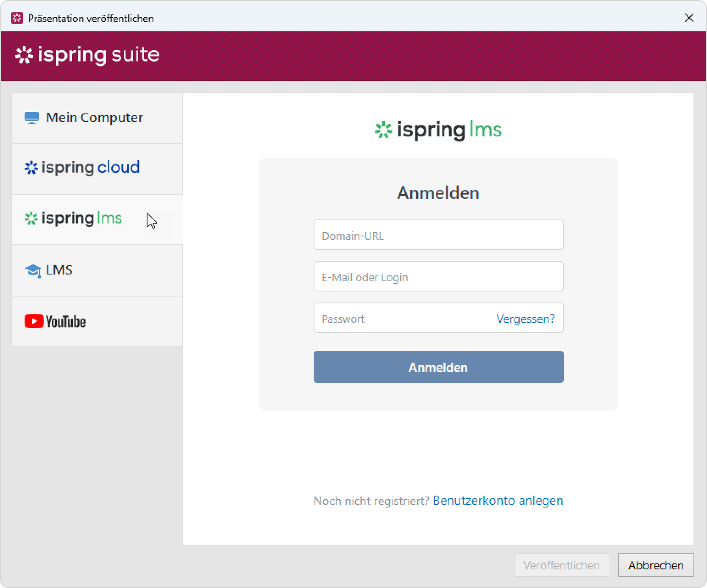Select the Mein Computer publishing tab
This screenshot has height=588, width=707.
click(97, 118)
